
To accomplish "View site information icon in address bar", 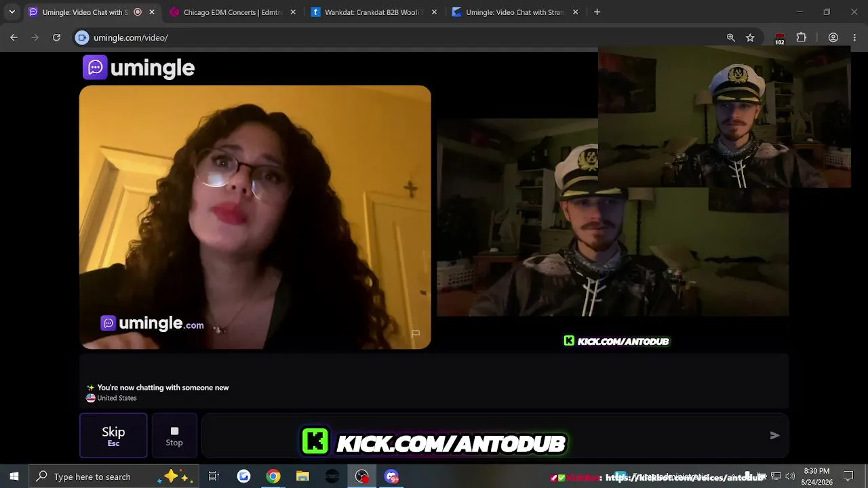I will (82, 37).
